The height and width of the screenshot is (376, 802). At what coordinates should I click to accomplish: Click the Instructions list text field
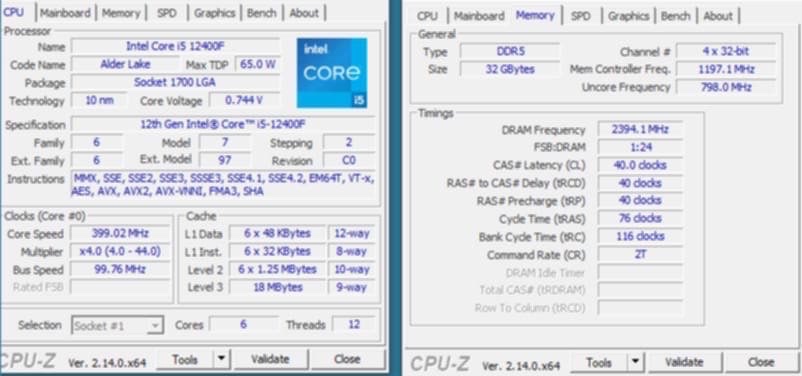tap(224, 185)
